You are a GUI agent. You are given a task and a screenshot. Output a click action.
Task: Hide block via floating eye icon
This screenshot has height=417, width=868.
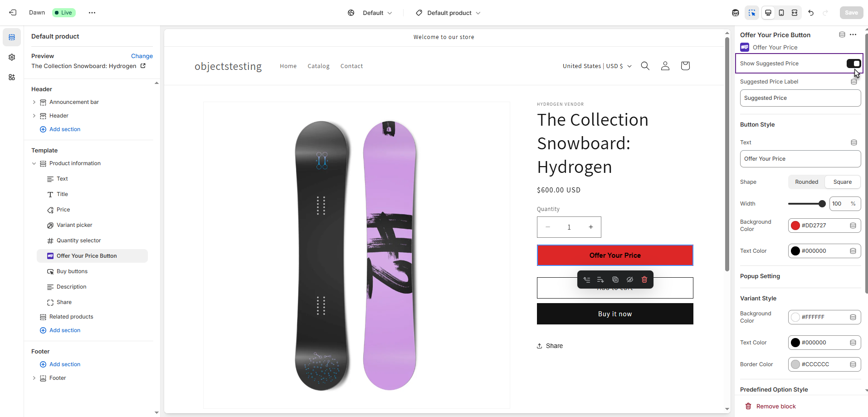pyautogui.click(x=630, y=280)
